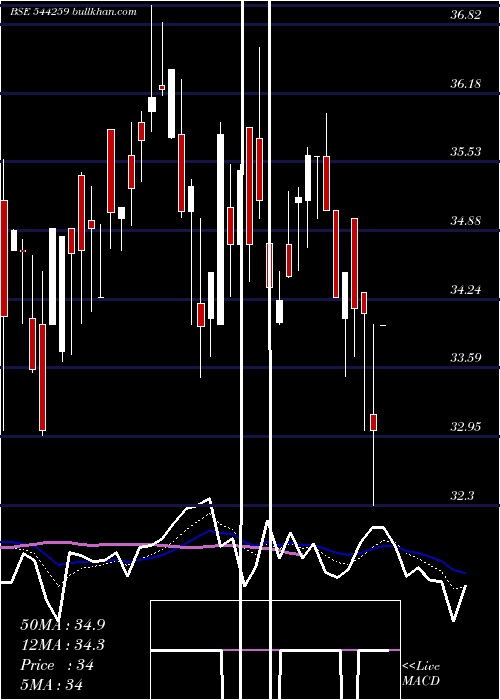Click the 32.95 price axis label

click(465, 427)
